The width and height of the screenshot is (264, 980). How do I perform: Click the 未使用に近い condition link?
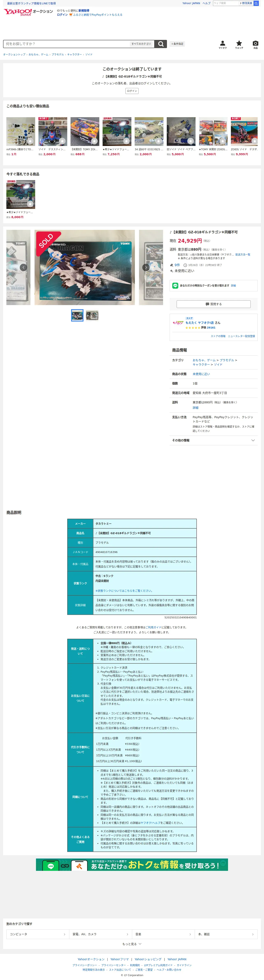click(201, 374)
